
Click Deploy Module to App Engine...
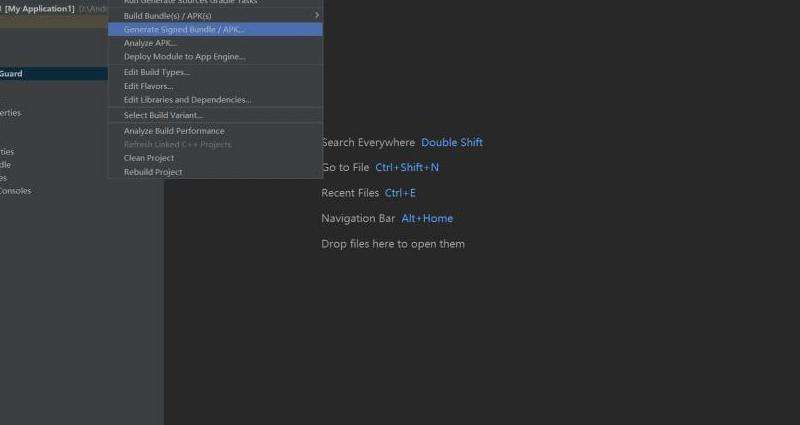coord(215,57)
